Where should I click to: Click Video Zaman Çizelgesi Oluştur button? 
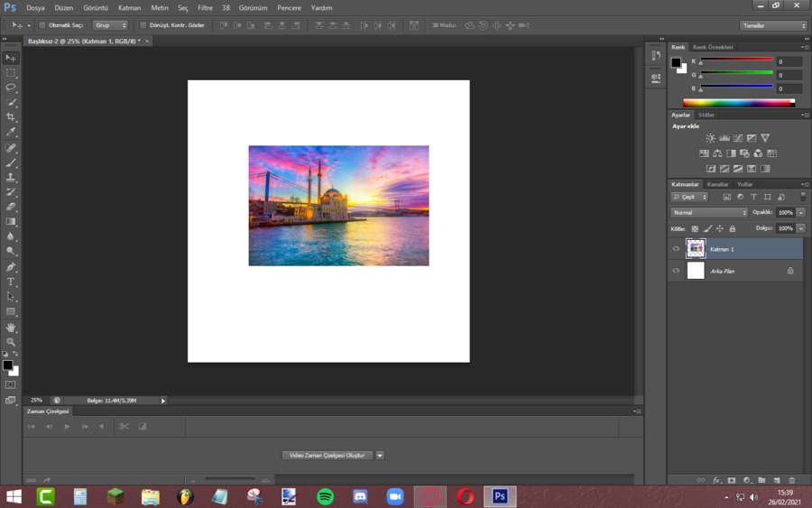[x=328, y=456]
